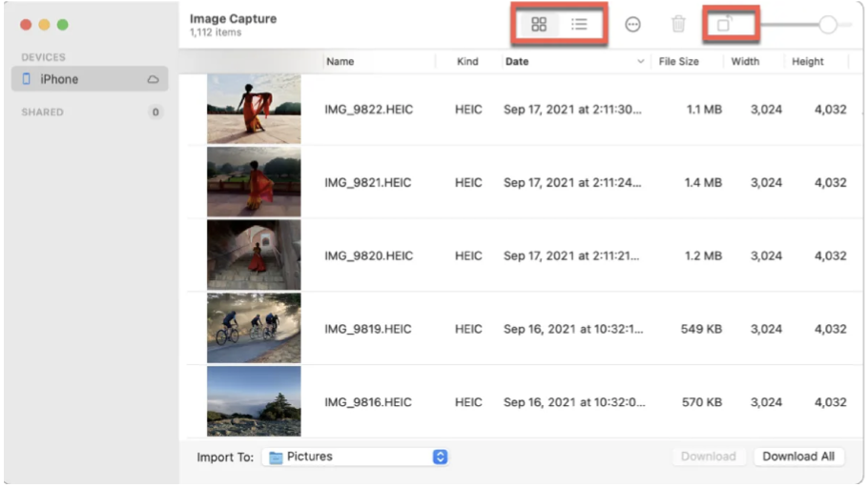Click the 1.1 MB file size cell
868x488 pixels.
click(x=704, y=110)
